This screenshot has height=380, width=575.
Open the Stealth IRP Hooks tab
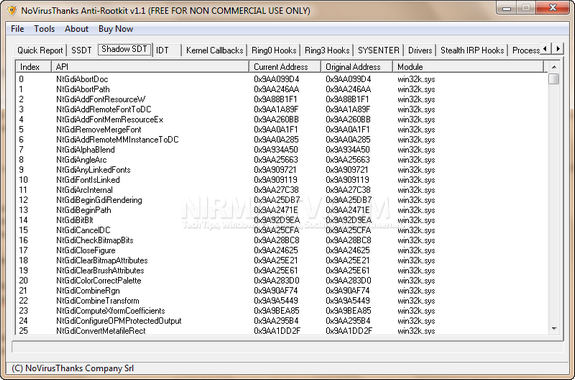point(472,50)
